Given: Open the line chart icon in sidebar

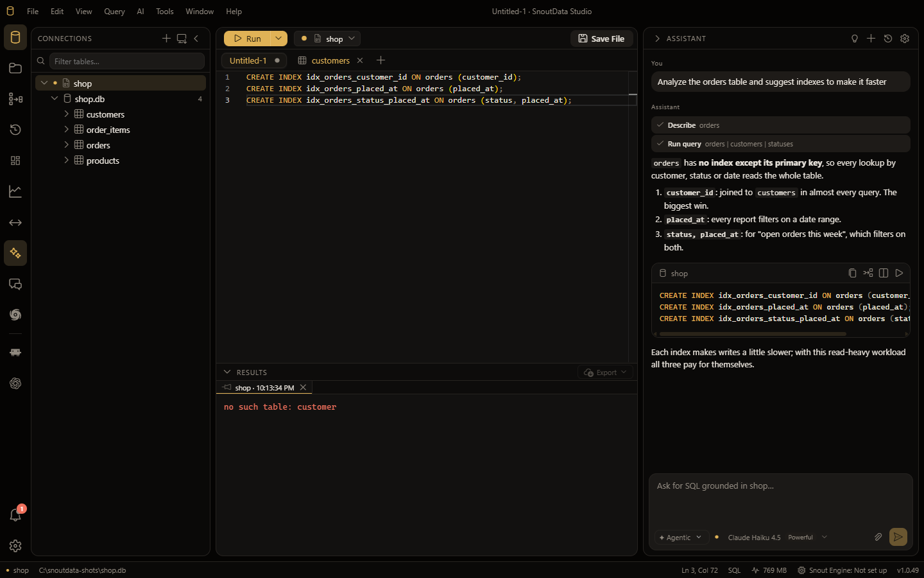Looking at the screenshot, I should (x=15, y=191).
